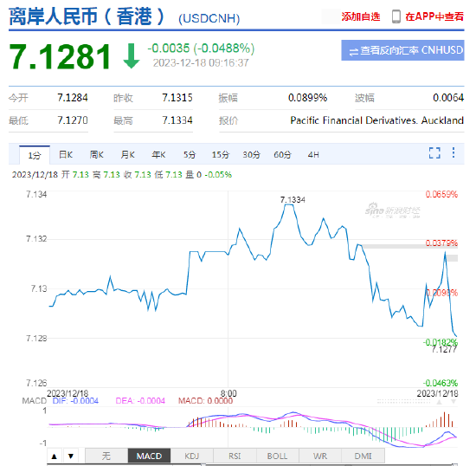Click 查看反向汇率 CNHUSD button

(x=402, y=50)
